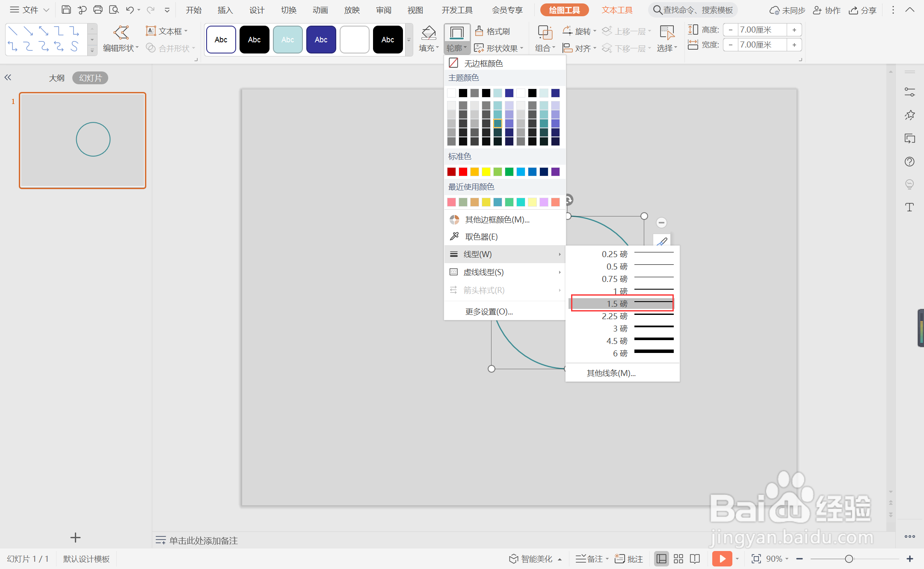The image size is (924, 569).
Task: Click the help question mark in right sidebar
Action: (909, 162)
